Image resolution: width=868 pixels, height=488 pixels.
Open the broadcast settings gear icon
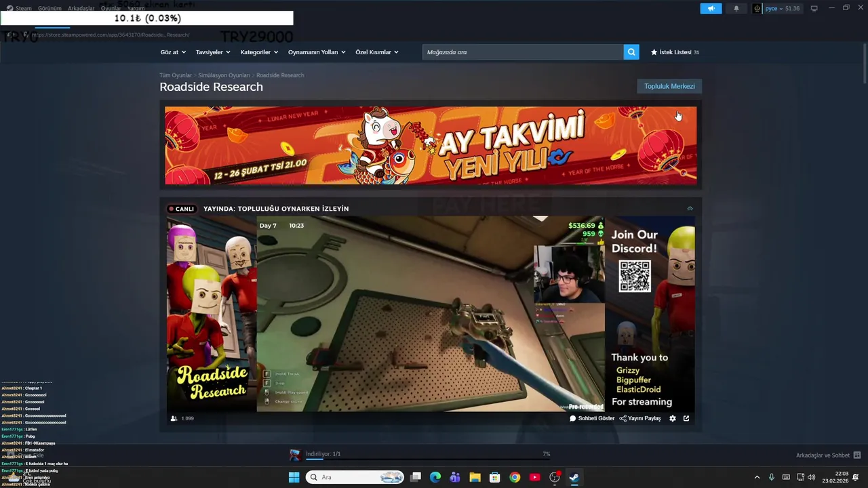click(x=672, y=418)
